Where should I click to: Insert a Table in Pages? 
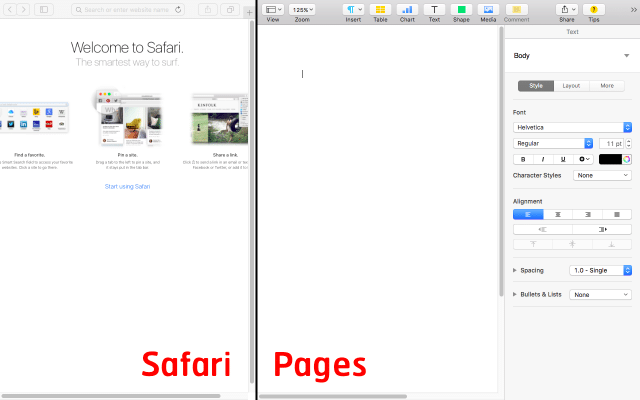click(380, 9)
